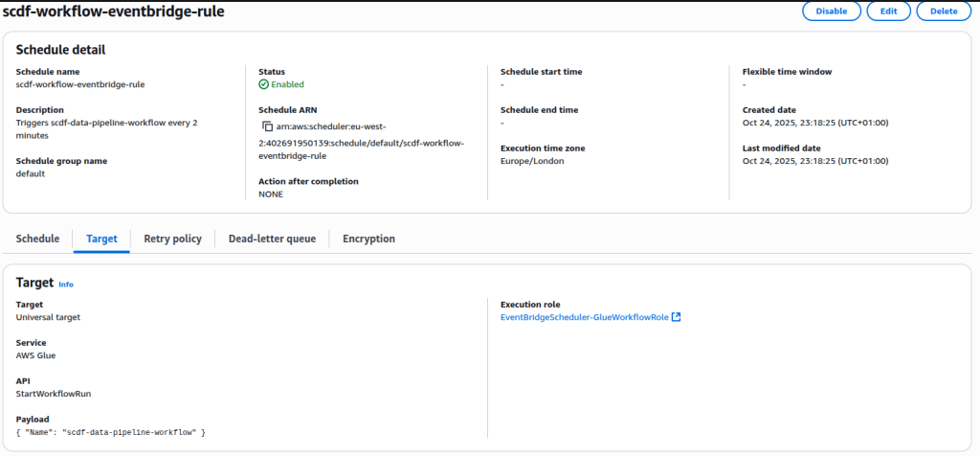This screenshot has height=456, width=980.
Task: Disable the schedule with the Disable button
Action: [832, 11]
